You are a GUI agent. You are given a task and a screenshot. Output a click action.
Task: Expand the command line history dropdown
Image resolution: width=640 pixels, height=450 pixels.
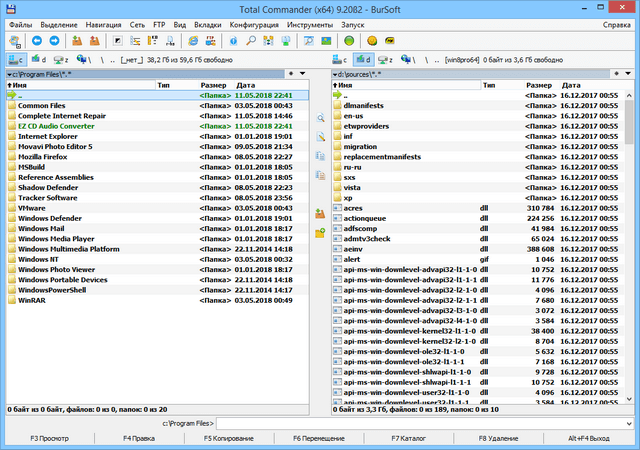pyautogui.click(x=632, y=424)
